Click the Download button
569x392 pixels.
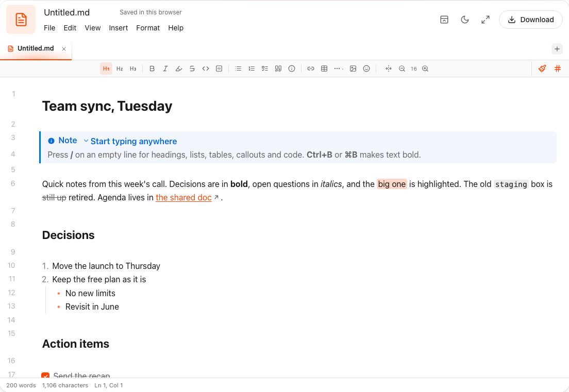click(530, 20)
